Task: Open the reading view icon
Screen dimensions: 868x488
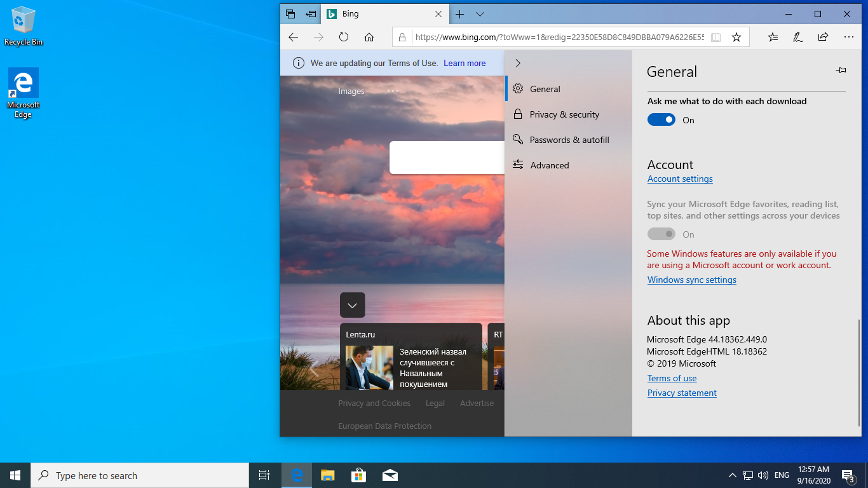Action: click(x=715, y=37)
